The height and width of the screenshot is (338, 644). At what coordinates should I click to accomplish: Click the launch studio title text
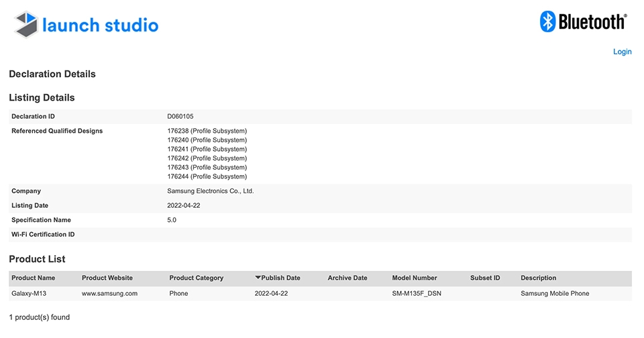(x=101, y=25)
